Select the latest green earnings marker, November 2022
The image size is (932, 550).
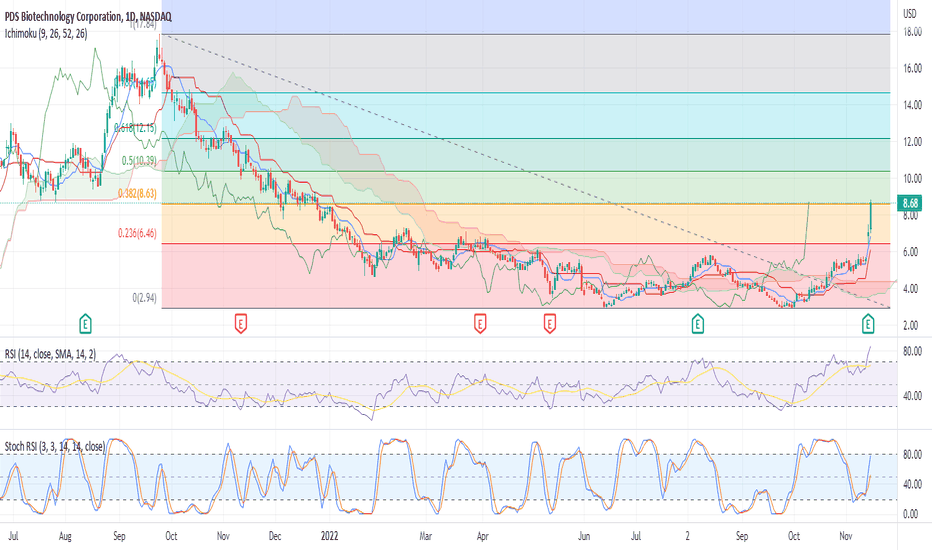point(868,324)
